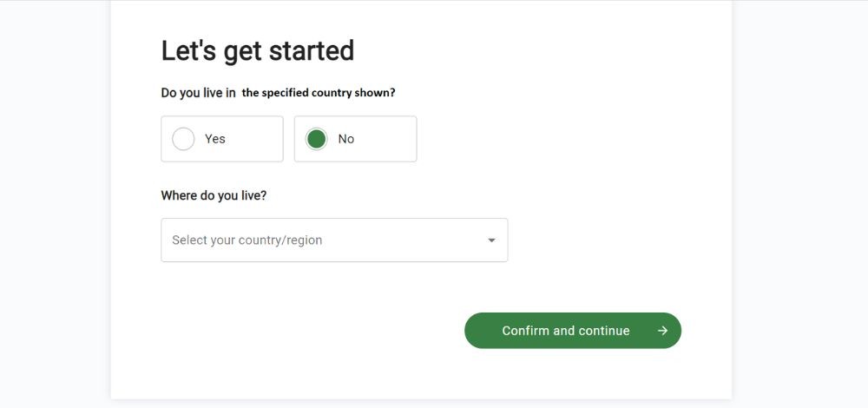
Task: Click the "Yes" option label text
Action: [x=215, y=139]
